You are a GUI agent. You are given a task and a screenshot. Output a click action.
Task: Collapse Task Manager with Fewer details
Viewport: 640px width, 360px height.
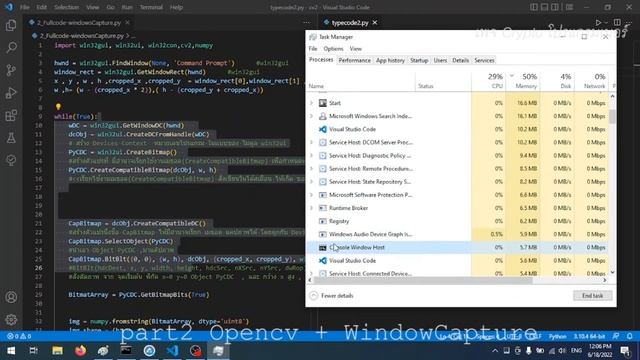point(331,296)
